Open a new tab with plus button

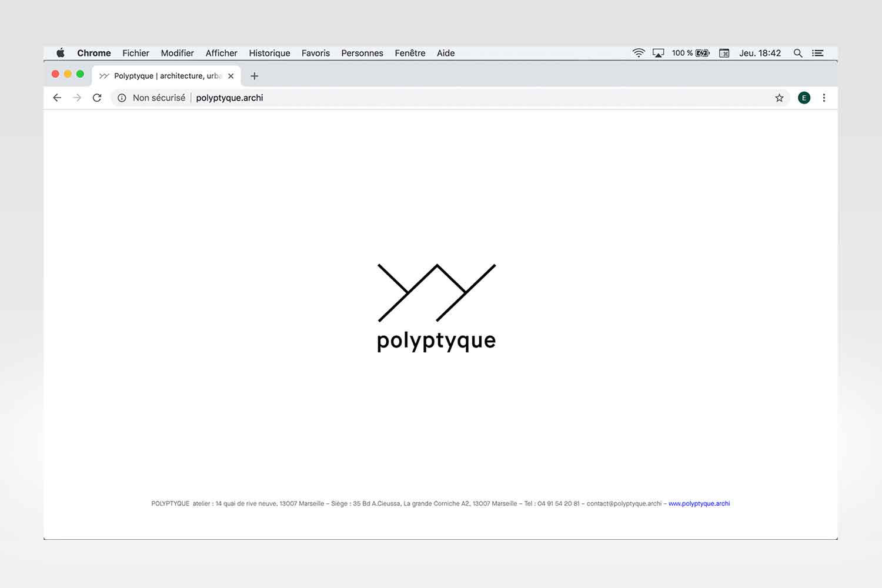254,76
